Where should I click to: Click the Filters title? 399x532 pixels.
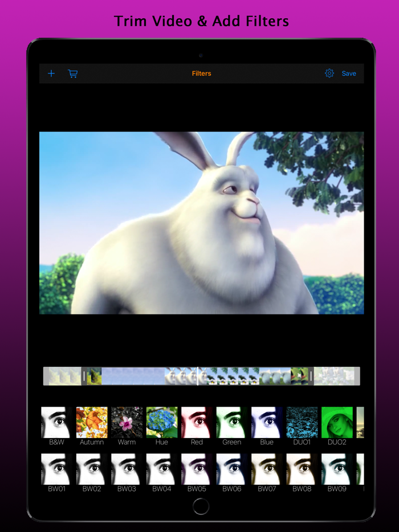[x=201, y=73]
